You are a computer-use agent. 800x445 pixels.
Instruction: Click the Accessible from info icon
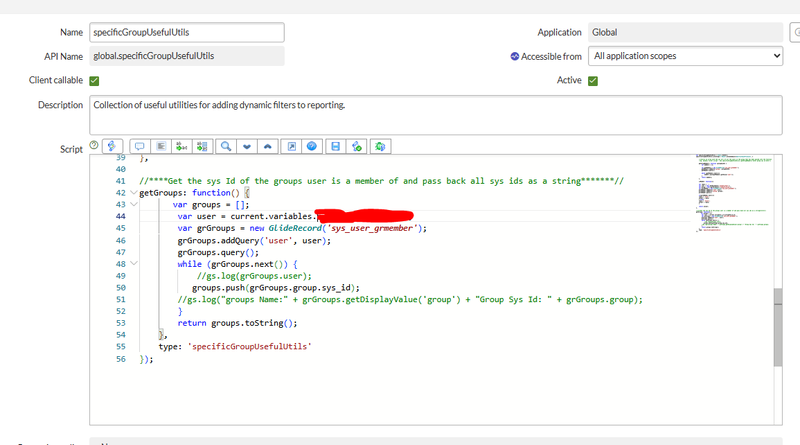(515, 56)
